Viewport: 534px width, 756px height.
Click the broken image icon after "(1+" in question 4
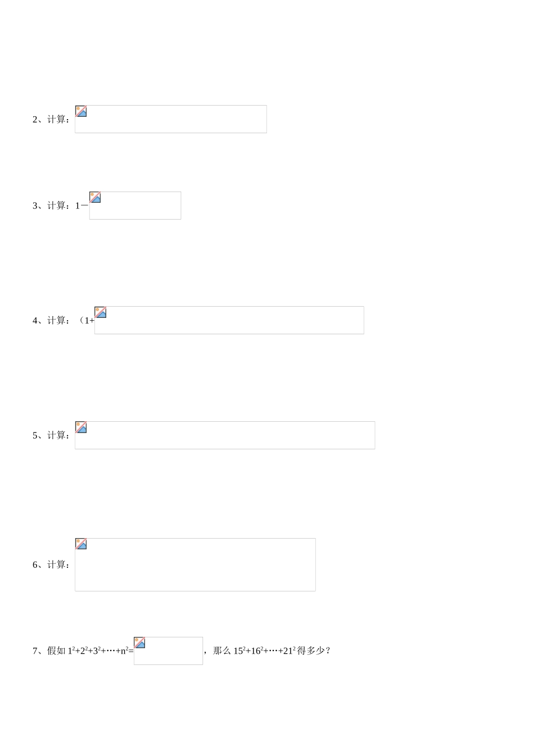point(100,312)
